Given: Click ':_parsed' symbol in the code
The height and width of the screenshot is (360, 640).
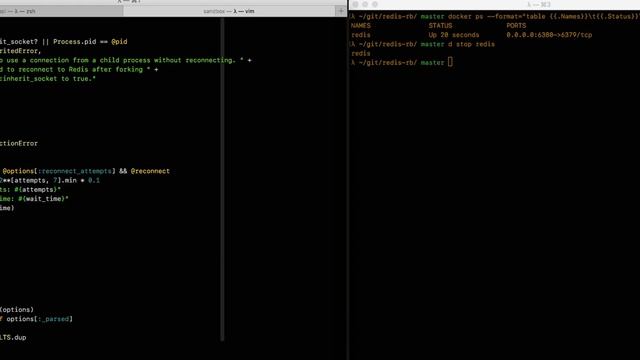Looking at the screenshot, I should [53, 319].
